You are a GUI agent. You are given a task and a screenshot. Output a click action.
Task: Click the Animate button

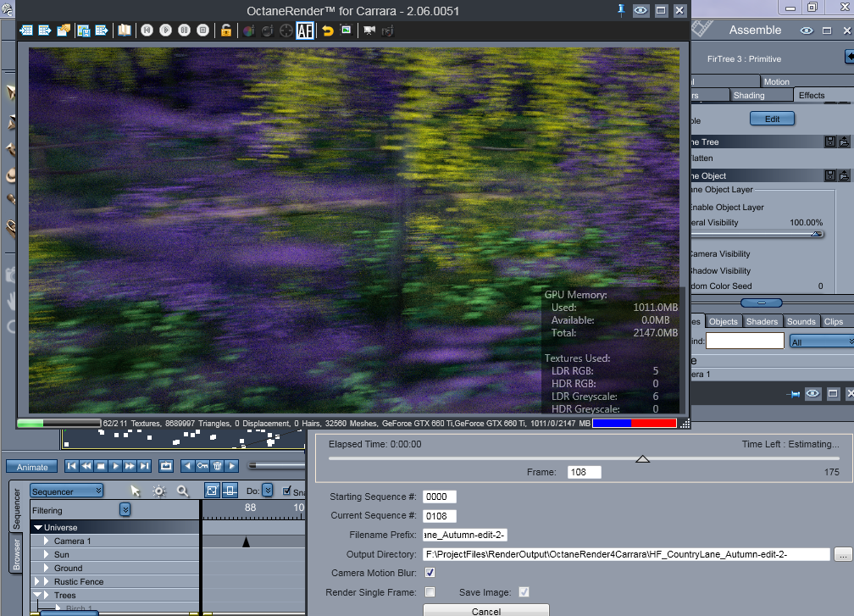click(x=32, y=467)
